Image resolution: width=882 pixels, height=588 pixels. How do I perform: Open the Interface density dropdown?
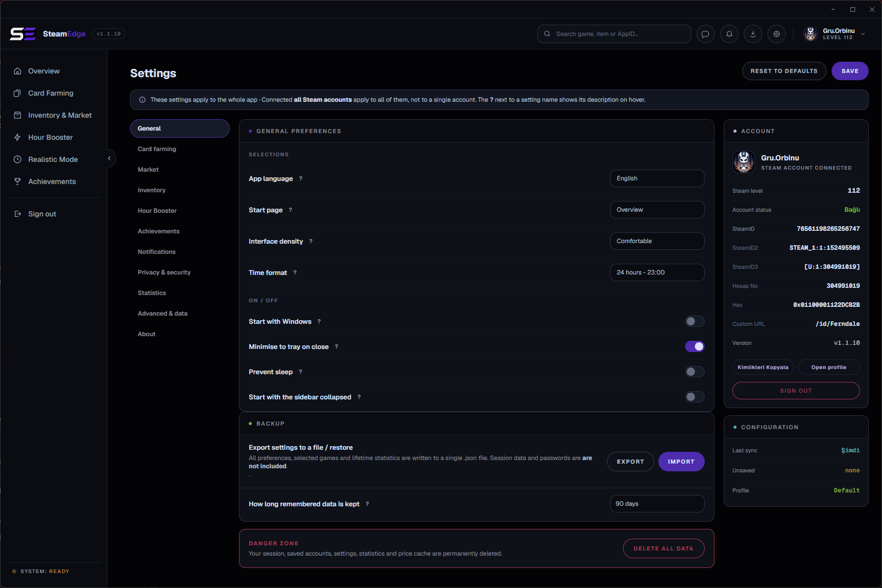point(657,241)
